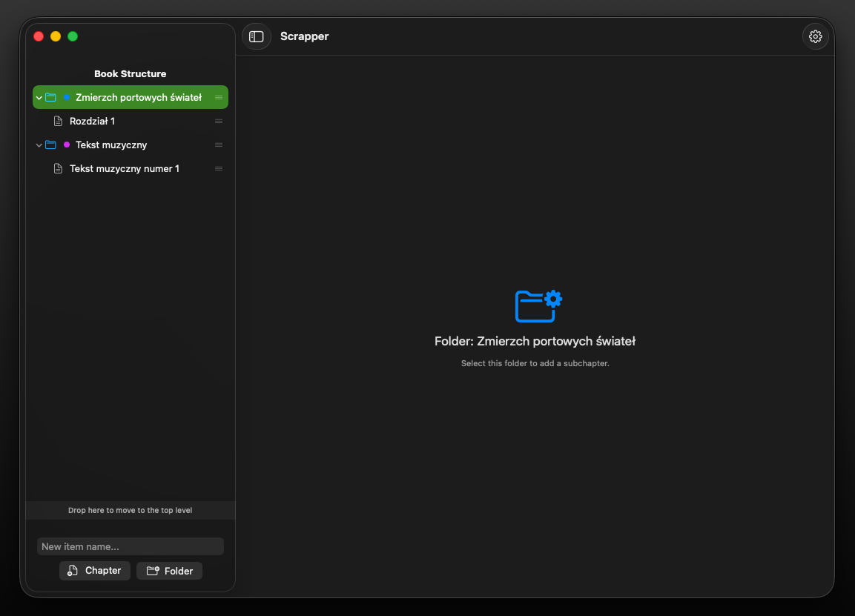
Task: Click the drag handle on Tekst muzyczny folder
Action: click(x=219, y=145)
